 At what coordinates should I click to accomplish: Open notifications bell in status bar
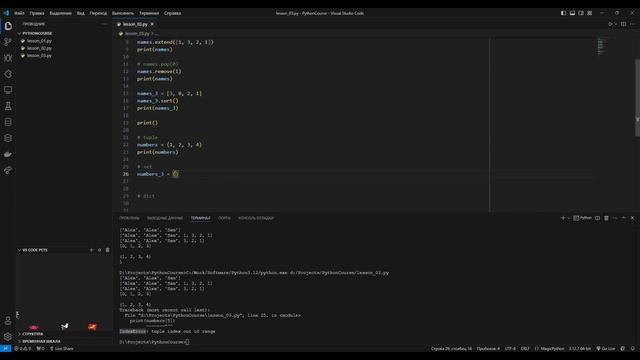point(633,349)
